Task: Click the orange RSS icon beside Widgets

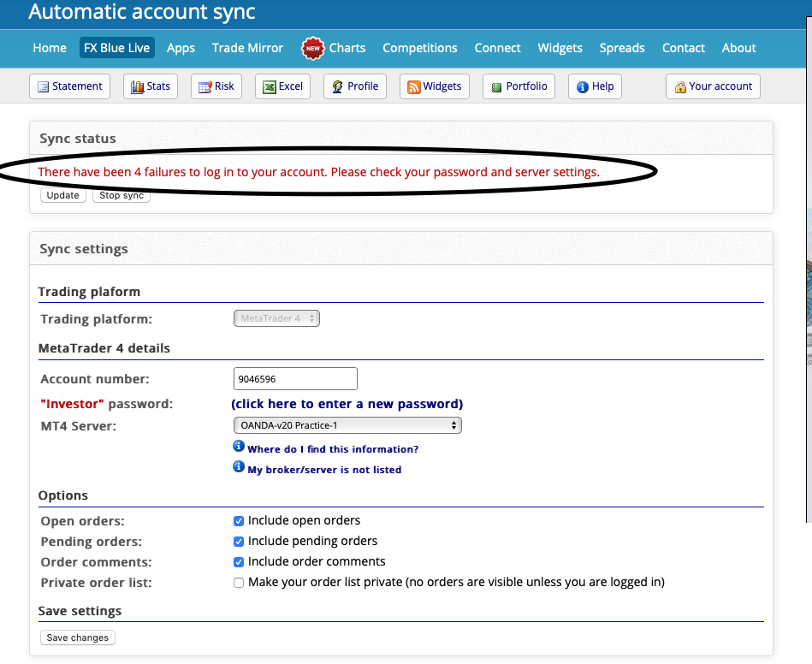Action: [x=414, y=87]
